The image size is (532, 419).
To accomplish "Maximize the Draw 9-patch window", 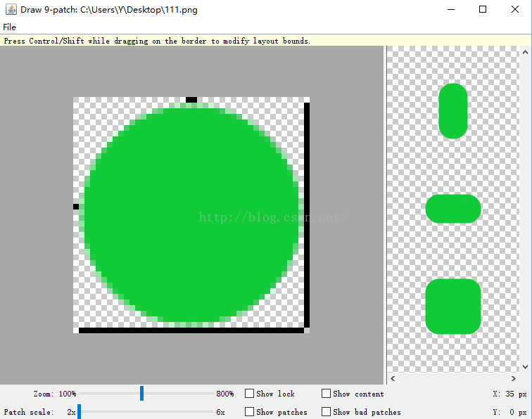I will point(483,10).
